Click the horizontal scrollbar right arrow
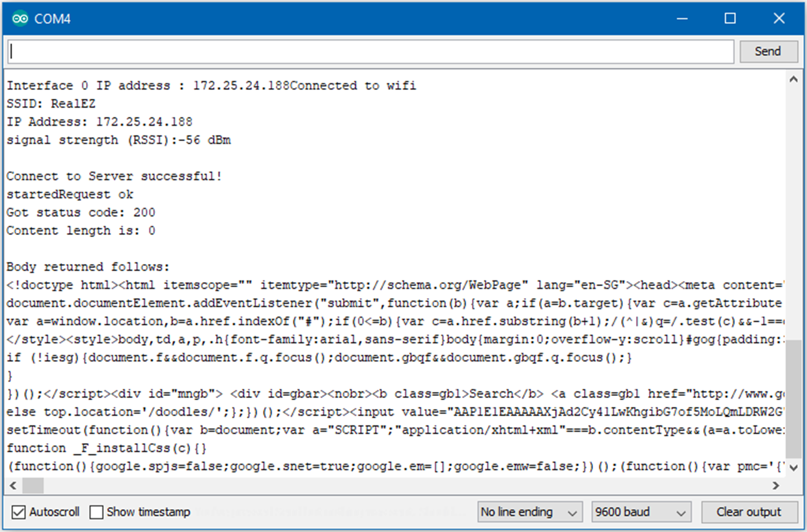Image resolution: width=807 pixels, height=532 pixels. (x=776, y=486)
